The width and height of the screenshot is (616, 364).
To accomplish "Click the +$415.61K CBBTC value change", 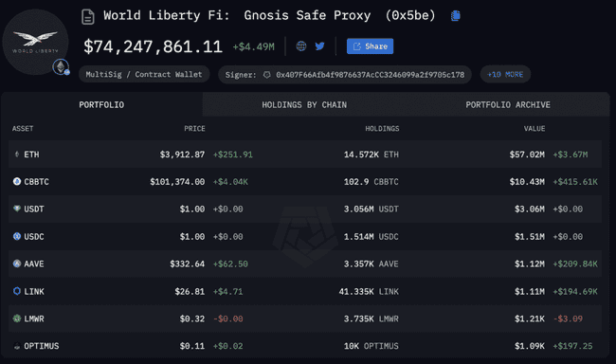I will (x=575, y=182).
